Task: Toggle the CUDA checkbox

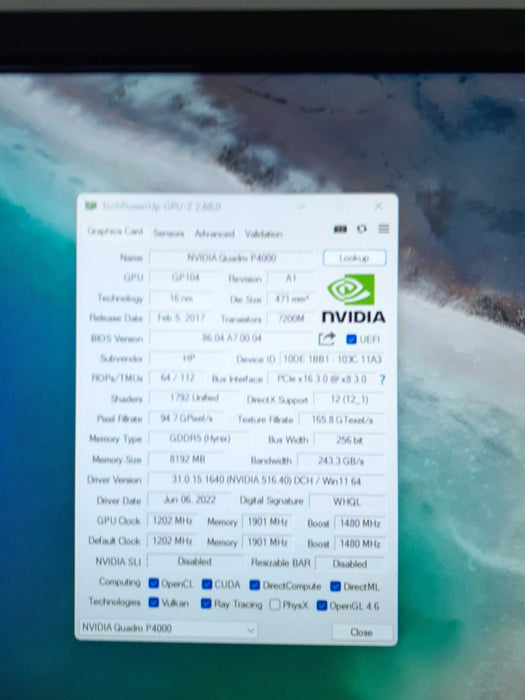Action: [207, 584]
